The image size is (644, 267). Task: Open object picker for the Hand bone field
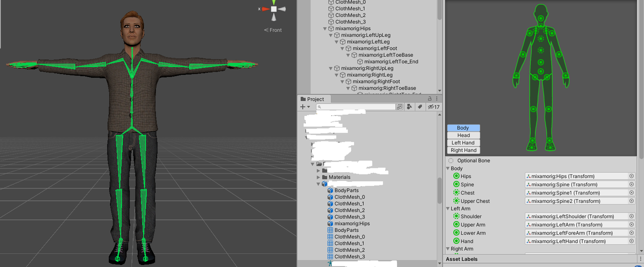click(631, 241)
